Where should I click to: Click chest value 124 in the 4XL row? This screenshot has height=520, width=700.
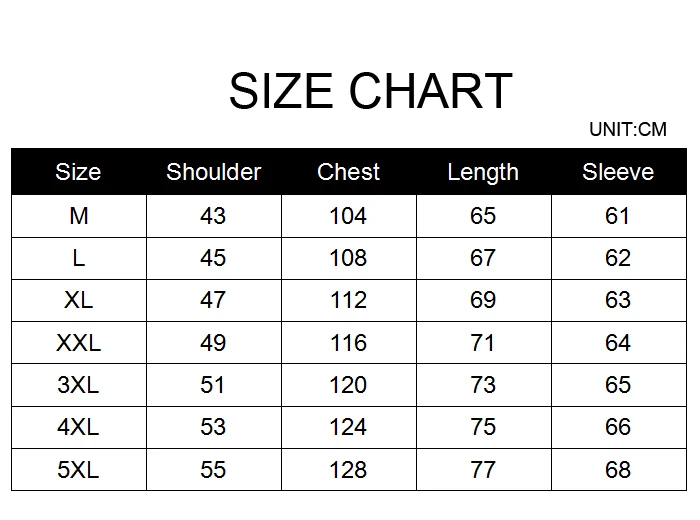tap(348, 427)
